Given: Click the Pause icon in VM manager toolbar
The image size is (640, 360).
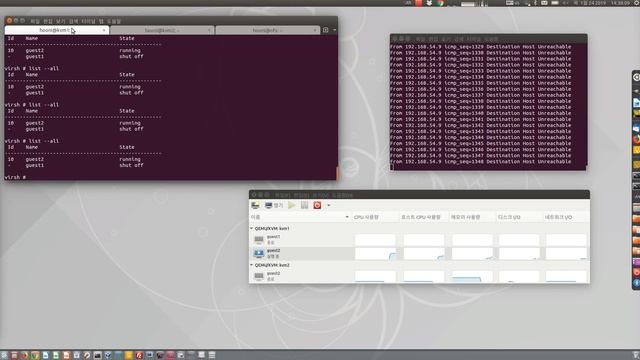Looking at the screenshot, I should click(304, 205).
